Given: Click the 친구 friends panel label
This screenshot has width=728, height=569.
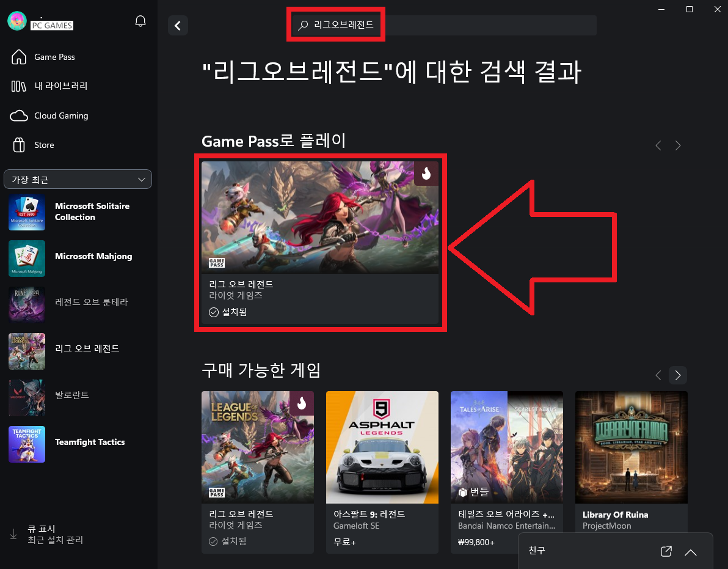Looking at the screenshot, I should [x=537, y=551].
